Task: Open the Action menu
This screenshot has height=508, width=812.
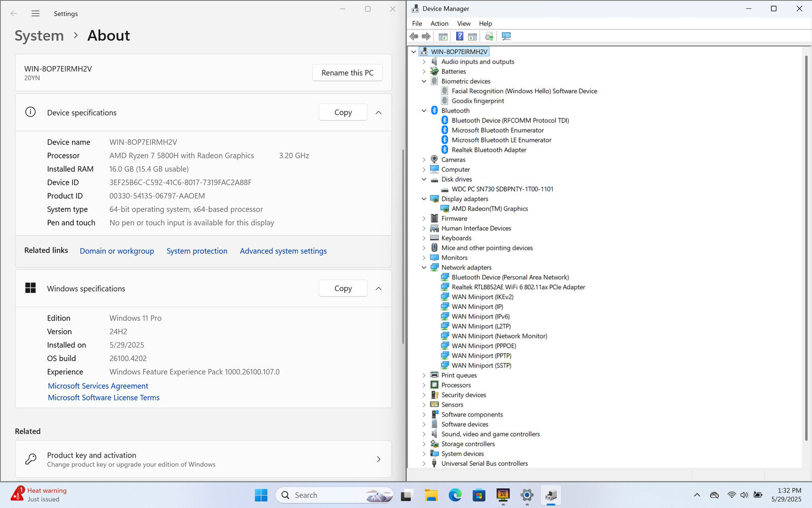Action: click(439, 23)
